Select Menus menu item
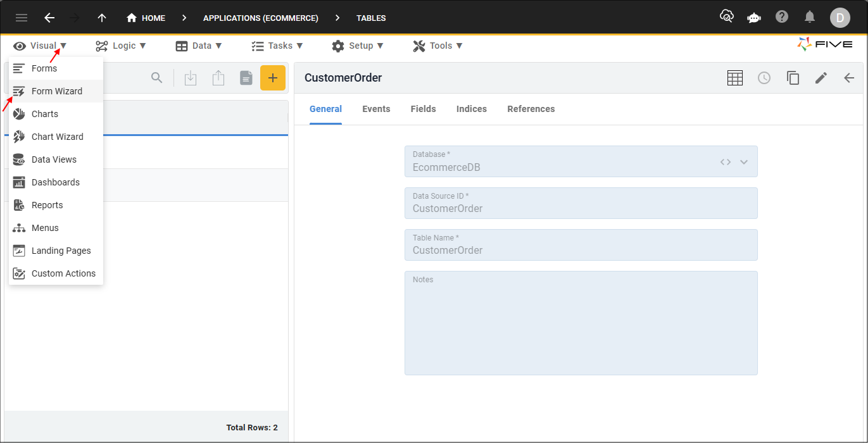This screenshot has width=868, height=443. pyautogui.click(x=56, y=228)
